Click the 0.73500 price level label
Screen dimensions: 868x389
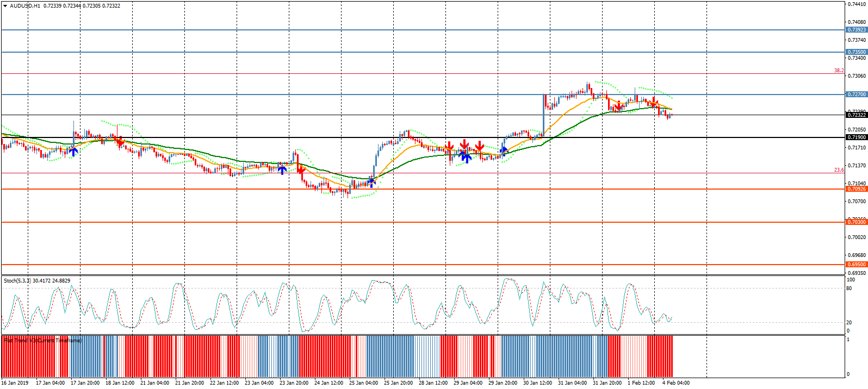click(x=856, y=52)
